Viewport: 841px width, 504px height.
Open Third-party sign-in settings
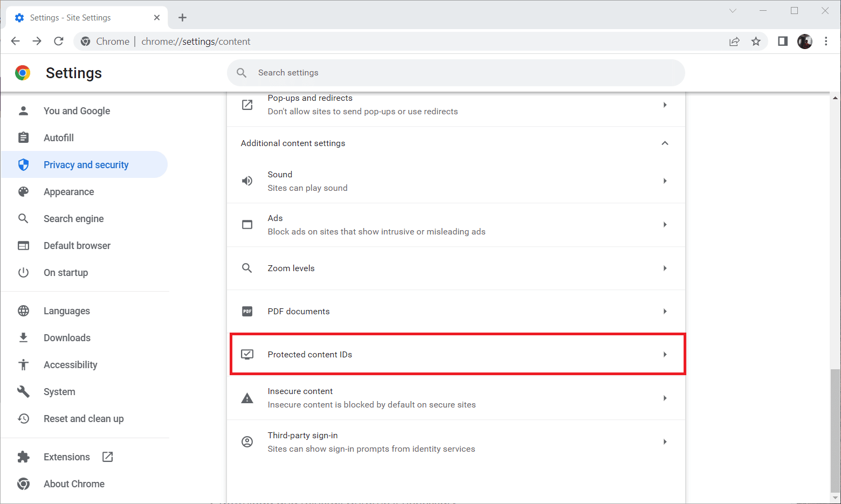point(456,442)
